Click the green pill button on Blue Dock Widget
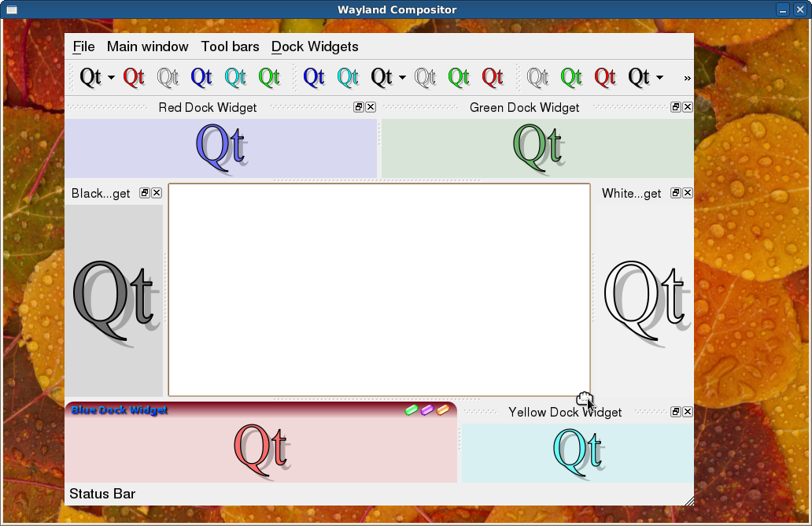This screenshot has height=526, width=812. [411, 410]
